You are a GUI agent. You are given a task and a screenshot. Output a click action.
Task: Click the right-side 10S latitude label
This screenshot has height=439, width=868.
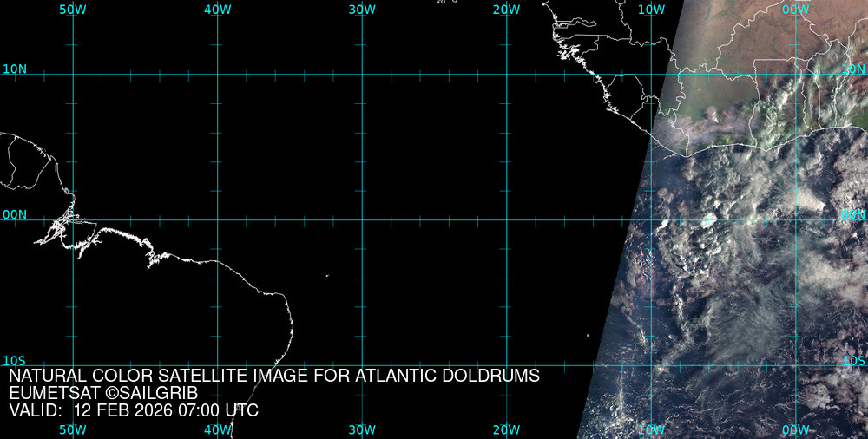pyautogui.click(x=853, y=360)
